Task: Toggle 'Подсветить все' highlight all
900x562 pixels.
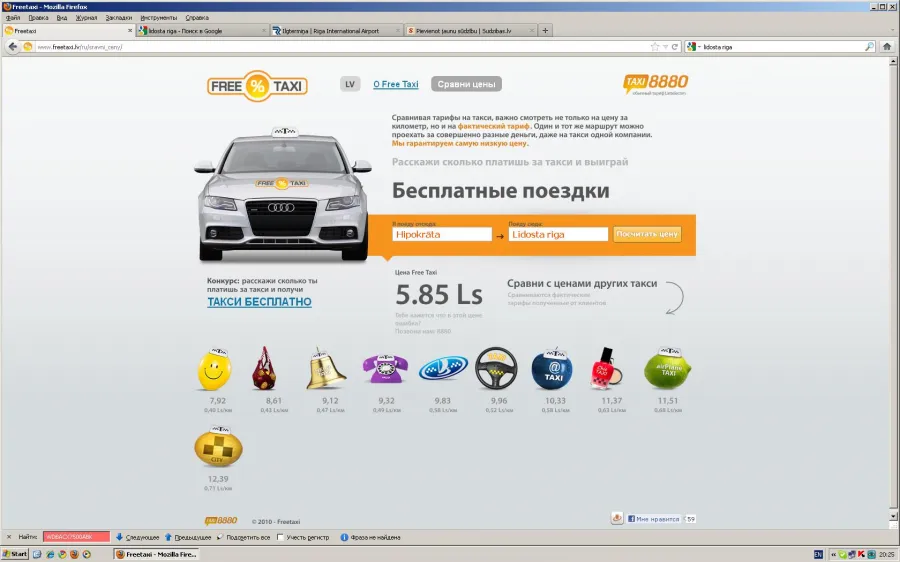Action: pyautogui.click(x=243, y=537)
